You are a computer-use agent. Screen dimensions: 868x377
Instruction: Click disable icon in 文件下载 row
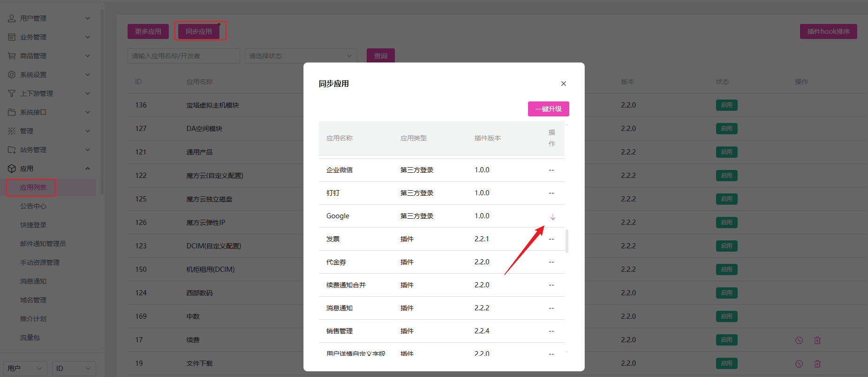(799, 364)
